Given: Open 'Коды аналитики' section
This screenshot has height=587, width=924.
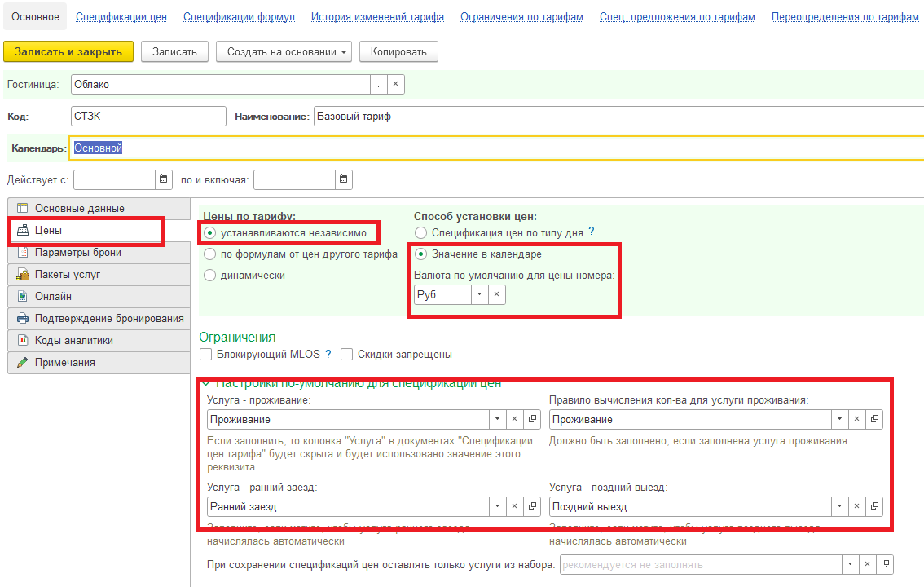Looking at the screenshot, I should click(x=99, y=340).
